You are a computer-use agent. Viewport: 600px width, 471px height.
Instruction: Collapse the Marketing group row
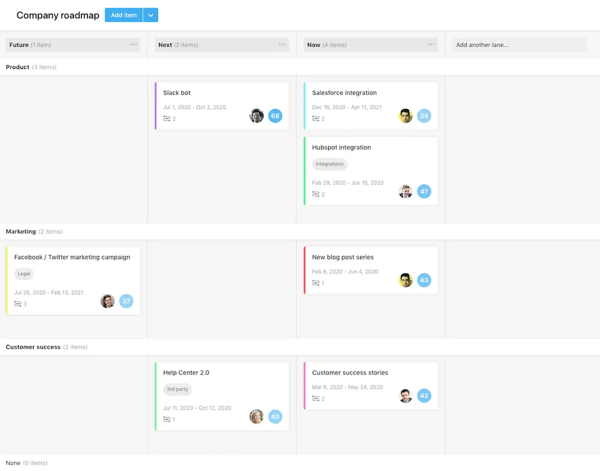click(300, 231)
